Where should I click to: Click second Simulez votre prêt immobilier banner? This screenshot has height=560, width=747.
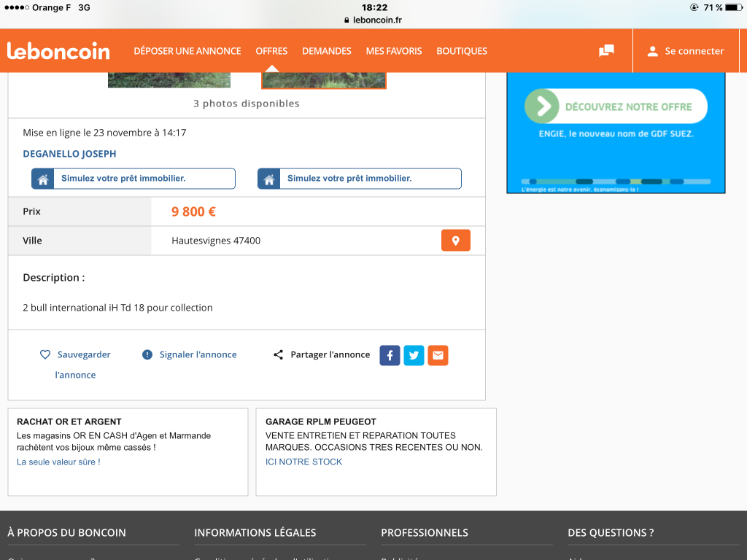360,179
